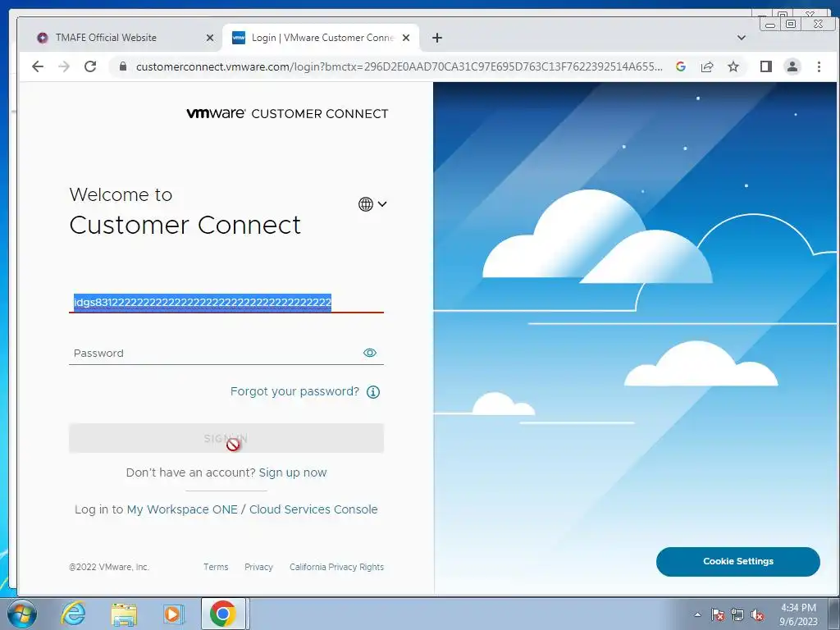Open the Chrome side panel
Viewport: 840px width, 630px height.
[x=766, y=66]
